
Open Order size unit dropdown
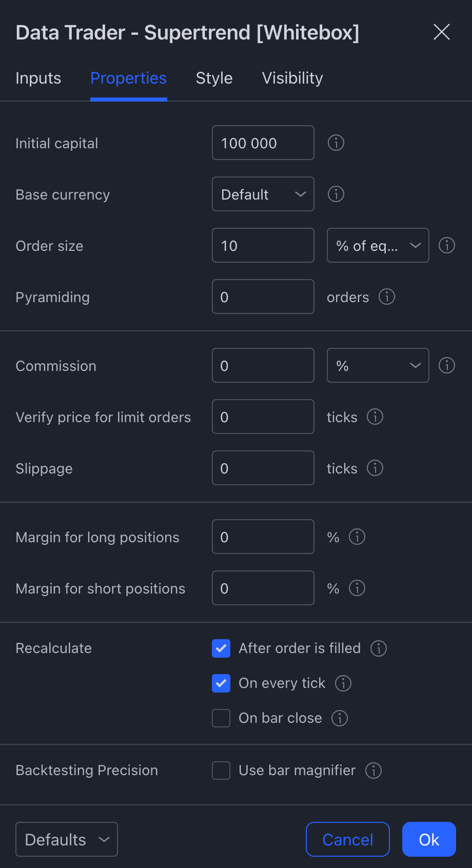[378, 245]
